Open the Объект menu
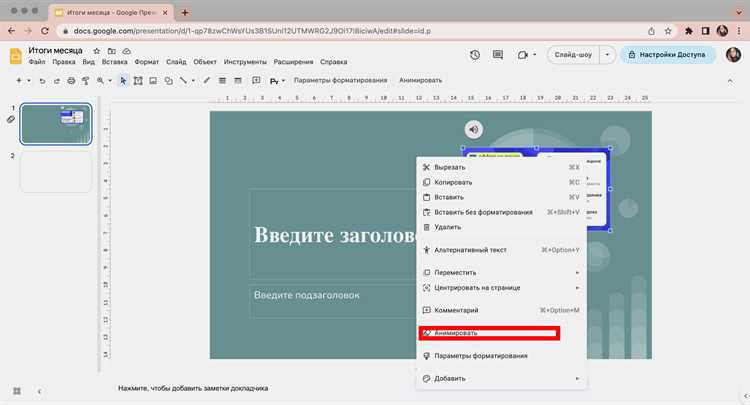The height and width of the screenshot is (405, 750). [x=205, y=62]
